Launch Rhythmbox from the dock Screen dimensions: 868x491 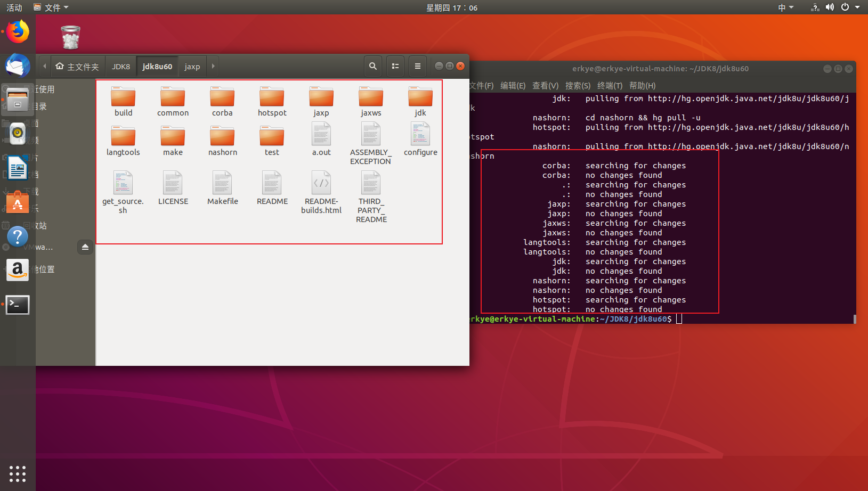(18, 134)
